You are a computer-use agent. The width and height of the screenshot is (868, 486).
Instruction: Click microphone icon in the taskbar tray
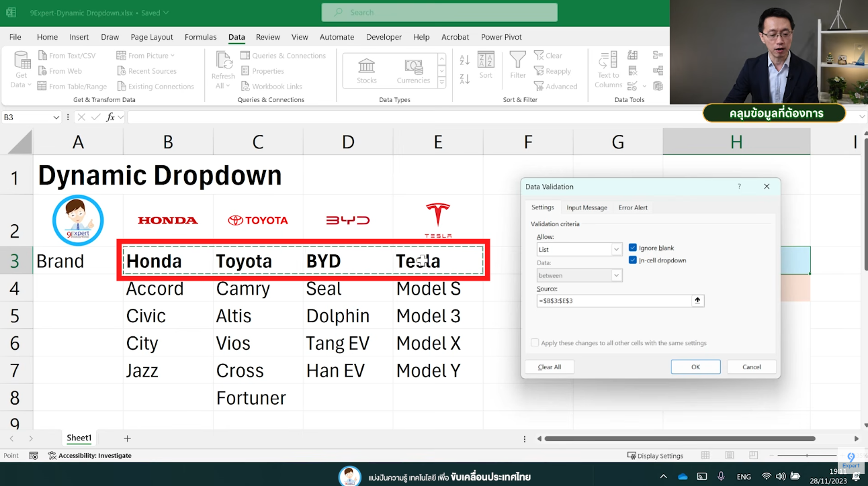(721, 477)
